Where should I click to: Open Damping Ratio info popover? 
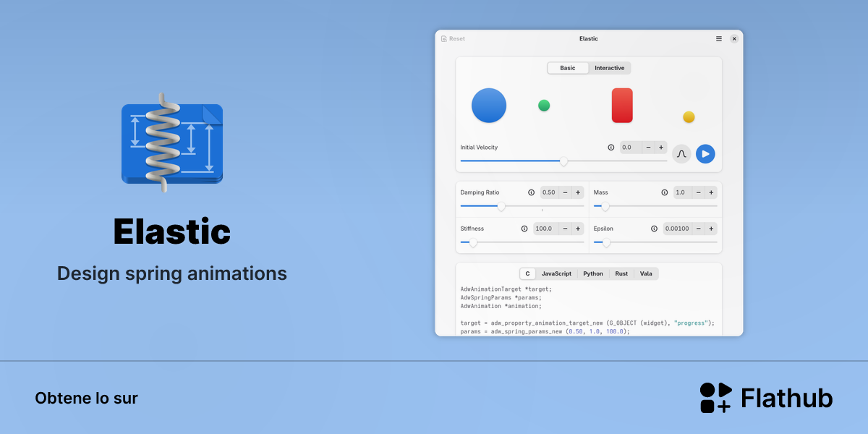click(x=532, y=192)
